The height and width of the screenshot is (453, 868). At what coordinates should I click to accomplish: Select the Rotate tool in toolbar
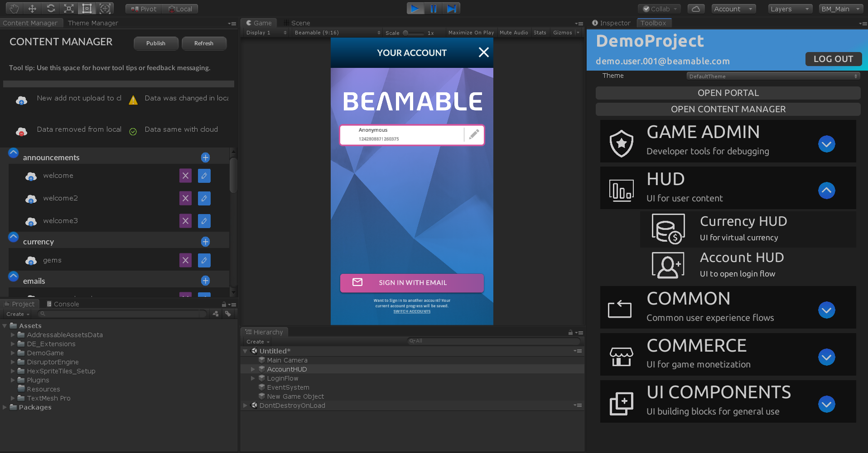[51, 9]
